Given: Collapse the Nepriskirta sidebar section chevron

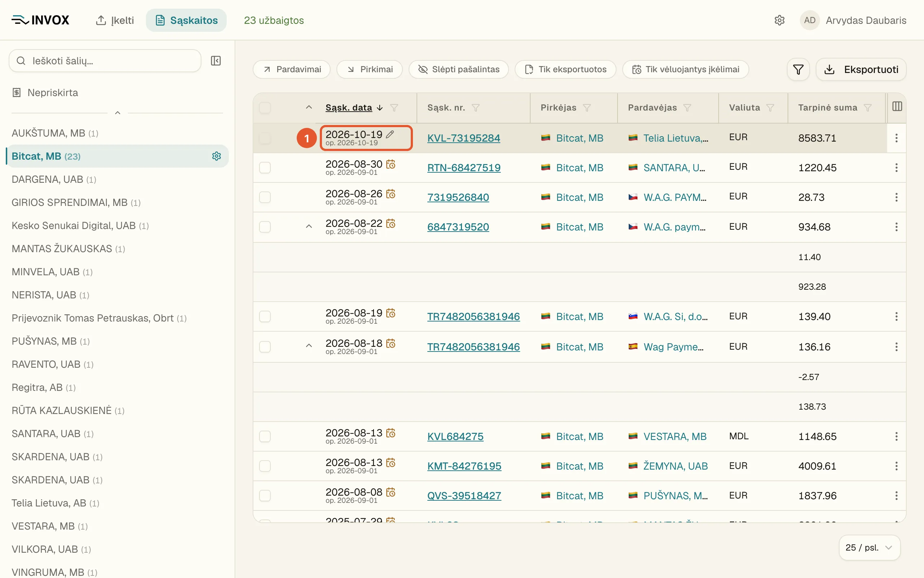Looking at the screenshot, I should tap(118, 113).
